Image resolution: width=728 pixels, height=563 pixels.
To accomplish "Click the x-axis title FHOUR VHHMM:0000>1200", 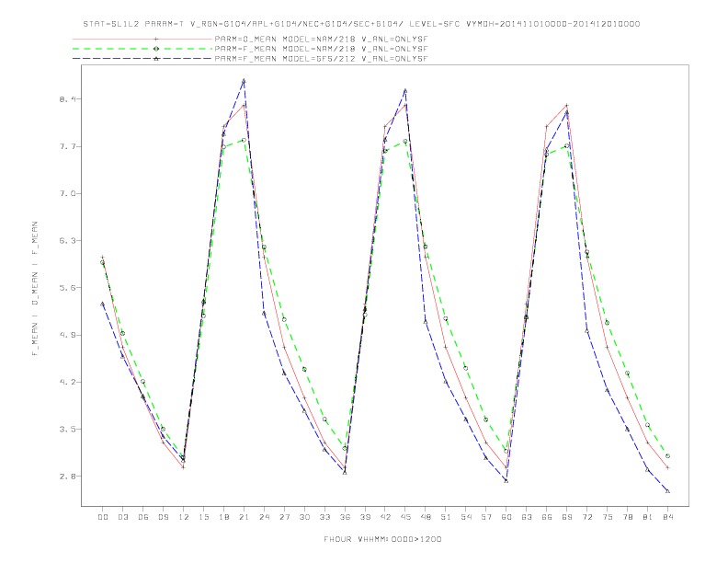I will pos(382,539).
